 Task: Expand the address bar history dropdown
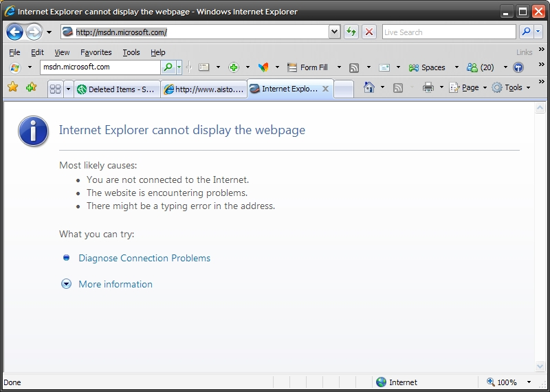point(335,32)
